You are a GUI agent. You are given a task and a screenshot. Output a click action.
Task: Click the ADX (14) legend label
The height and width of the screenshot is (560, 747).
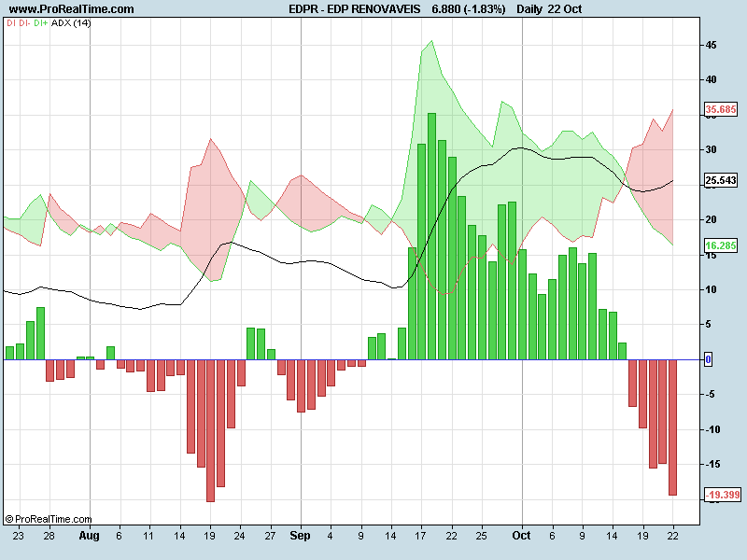point(71,22)
